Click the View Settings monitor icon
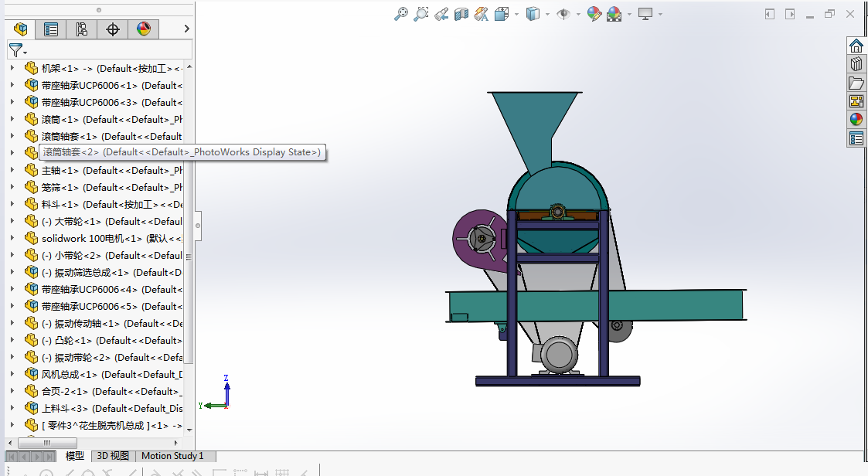Image resolution: width=868 pixels, height=476 pixels. pos(645,14)
